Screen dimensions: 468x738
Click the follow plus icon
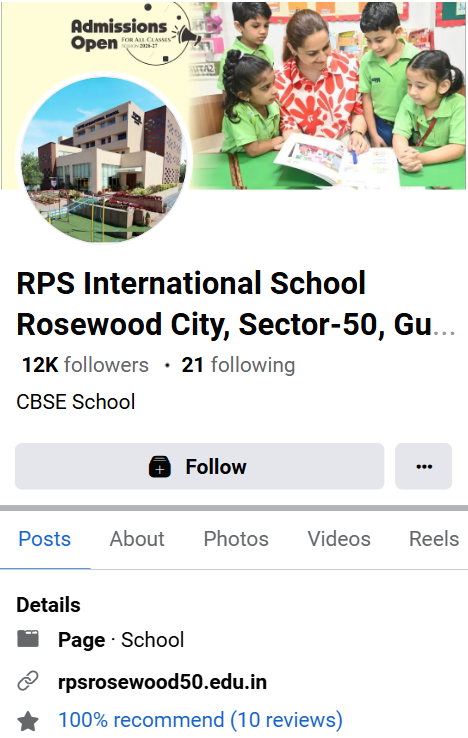coord(160,467)
